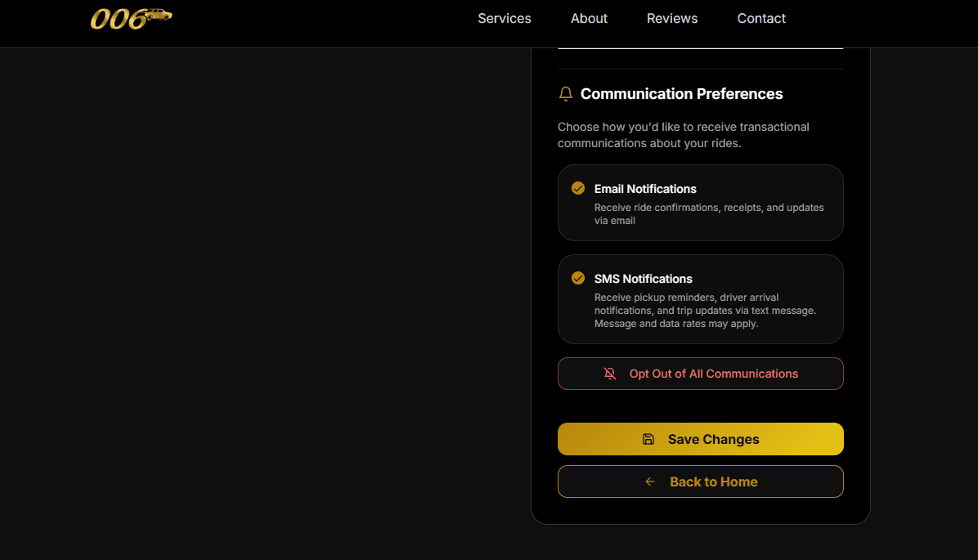Viewport: 978px width, 560px height.
Task: Click the bell icon above Communication Preferences
Action: 565,93
